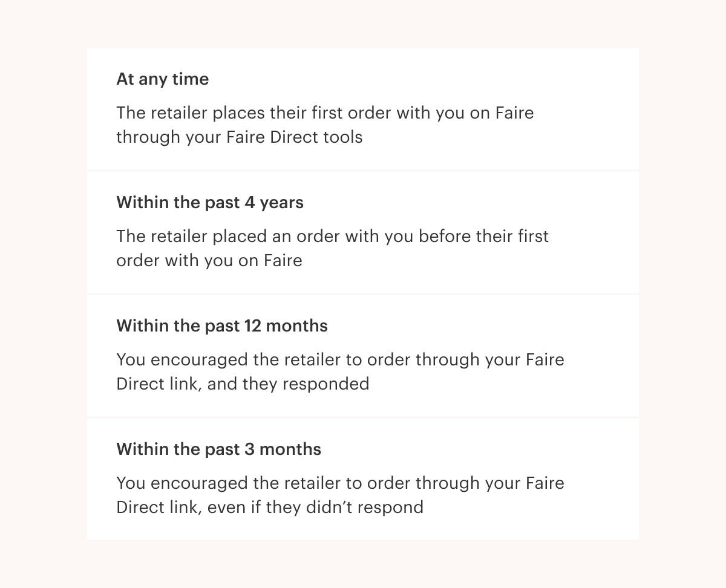The image size is (726, 588).
Task: Click the text "The retailer places their first order"
Action: click(254, 113)
